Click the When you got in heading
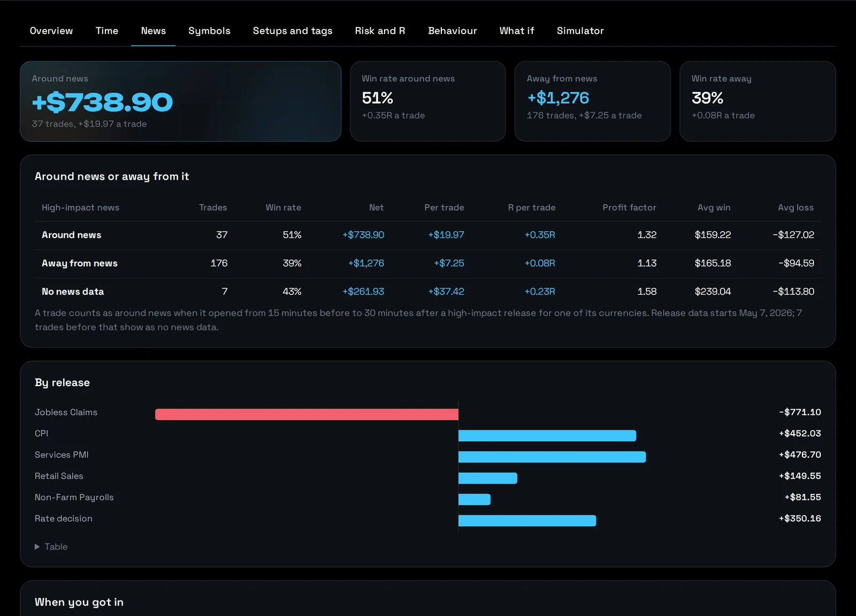 coord(79,602)
